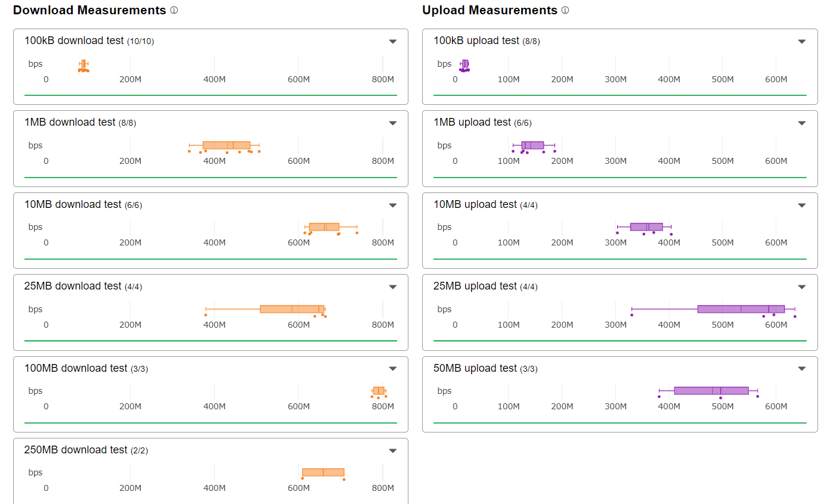
Task: Toggle the 10MB download test chevron
Action: 392,205
